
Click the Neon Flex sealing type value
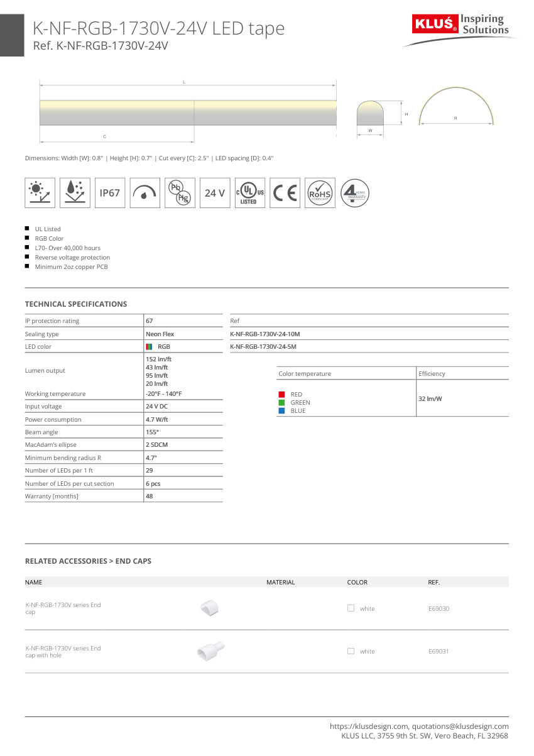[x=160, y=334]
